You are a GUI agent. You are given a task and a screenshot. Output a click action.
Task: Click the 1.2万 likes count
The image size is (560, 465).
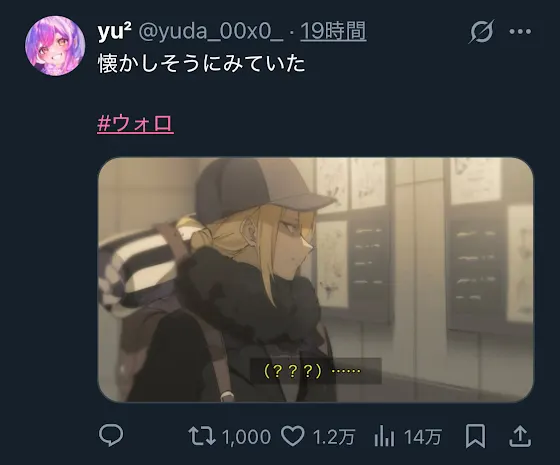[x=334, y=436]
